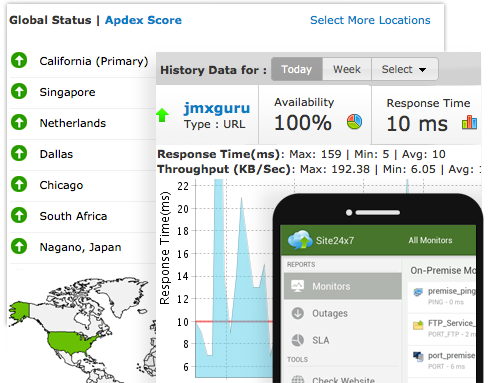Click the 10 ms response time value
This screenshot has height=383, width=494.
pos(417,124)
